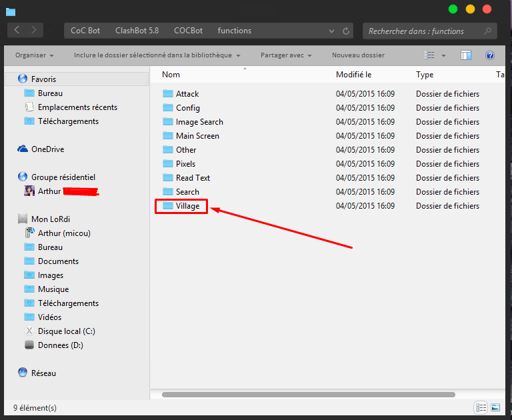Viewport: 512px width, 420px height.
Task: Change the view with view icon
Action: [429, 55]
